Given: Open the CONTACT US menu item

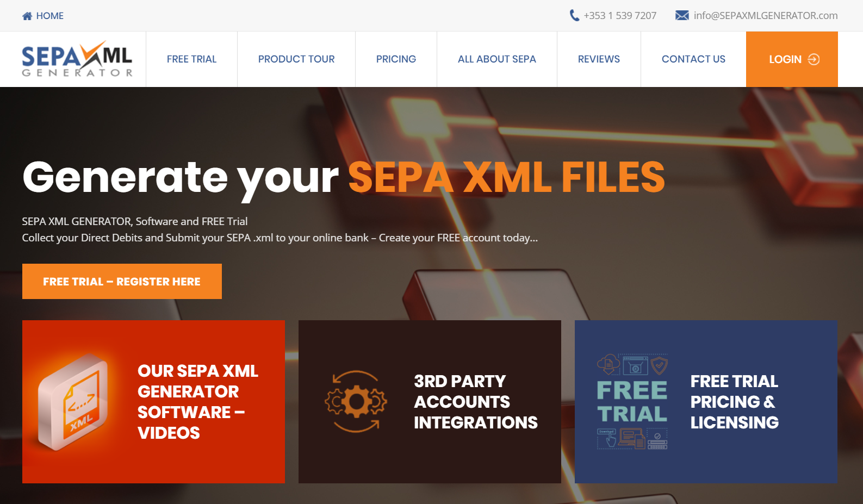Looking at the screenshot, I should 693,59.
